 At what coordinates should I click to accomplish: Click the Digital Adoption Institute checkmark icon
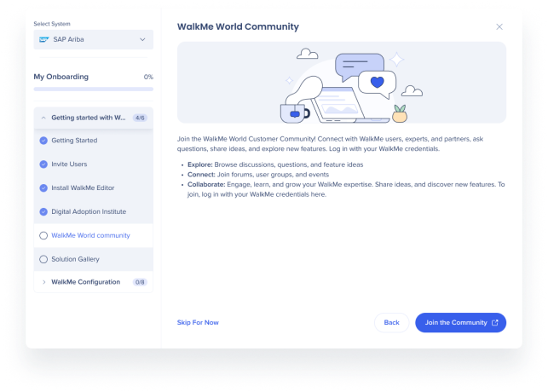tap(43, 211)
